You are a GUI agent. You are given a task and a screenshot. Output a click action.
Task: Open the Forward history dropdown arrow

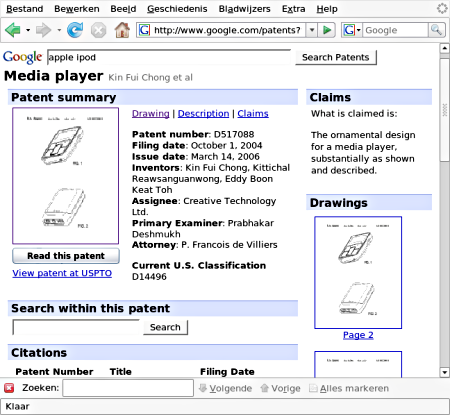[x=59, y=30]
